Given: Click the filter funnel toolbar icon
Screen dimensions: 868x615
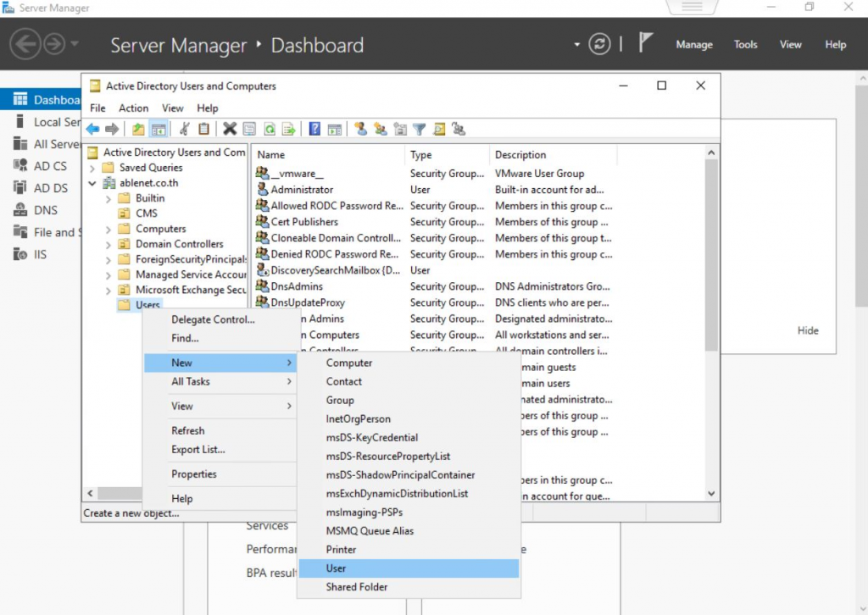Looking at the screenshot, I should click(419, 129).
